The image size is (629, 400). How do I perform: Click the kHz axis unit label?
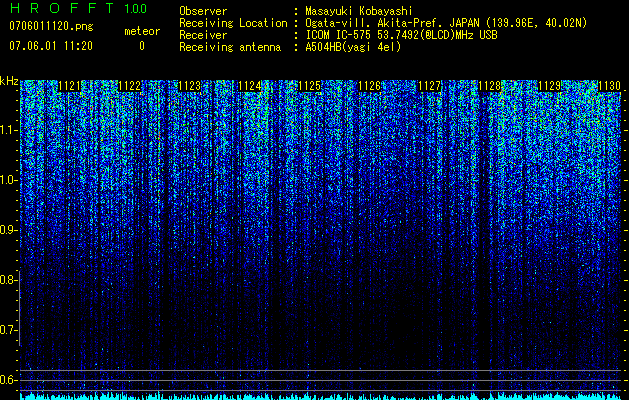pos(9,81)
